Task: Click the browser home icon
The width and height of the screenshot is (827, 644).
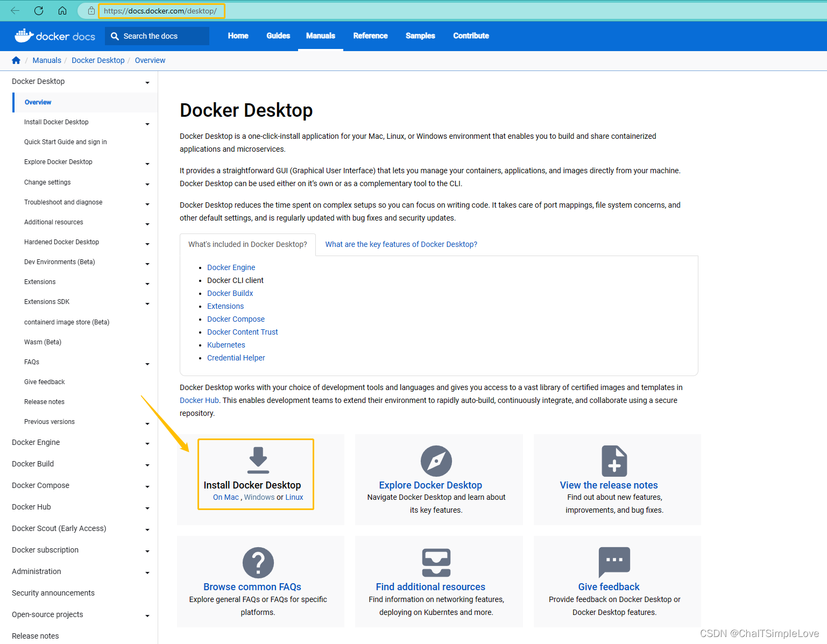Action: tap(62, 10)
